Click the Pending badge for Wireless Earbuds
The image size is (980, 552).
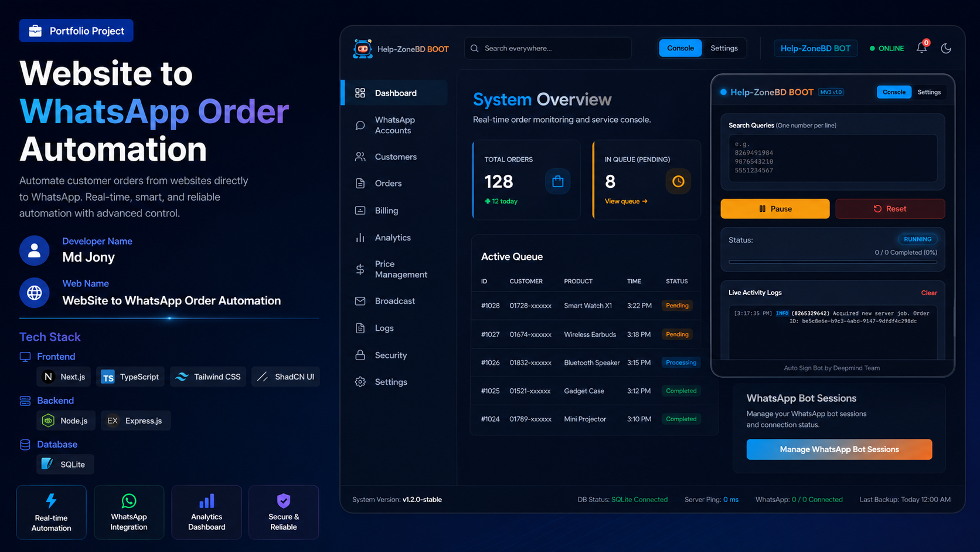(677, 334)
